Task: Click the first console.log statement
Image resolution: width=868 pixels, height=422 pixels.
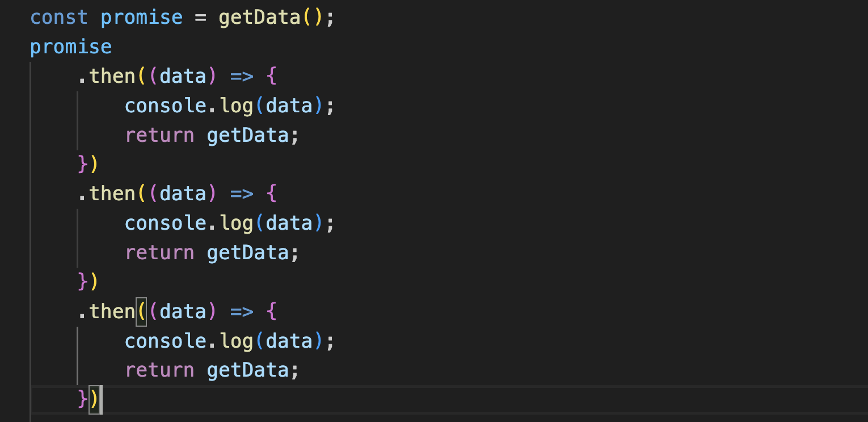Action: click(x=230, y=106)
